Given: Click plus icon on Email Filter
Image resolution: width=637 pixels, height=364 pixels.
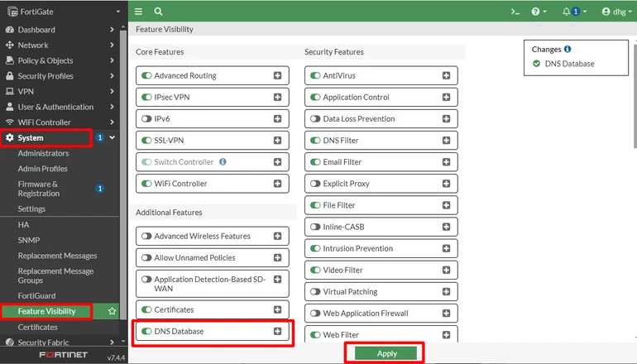Looking at the screenshot, I should click(446, 161).
